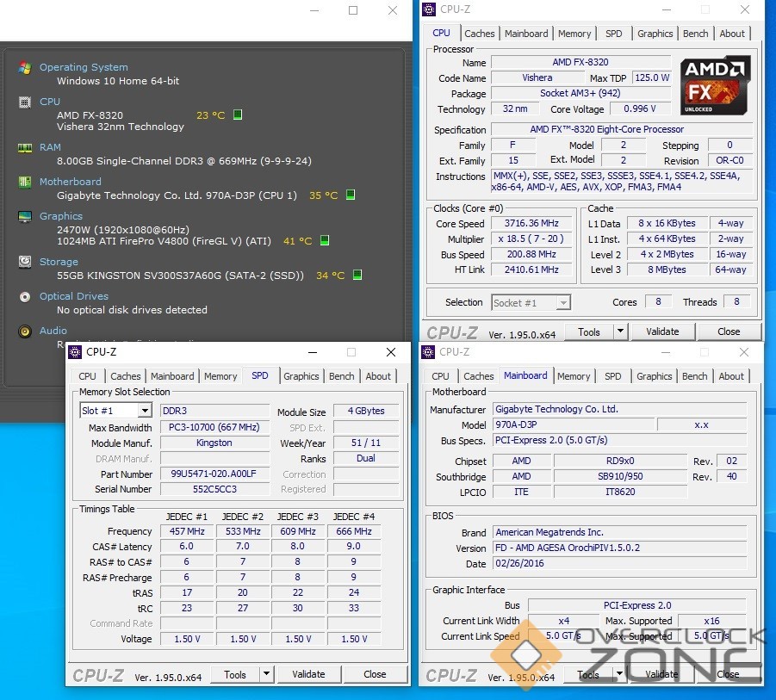Image resolution: width=776 pixels, height=700 pixels.
Task: Click the Southbridge model SB910/950
Action: click(620, 476)
